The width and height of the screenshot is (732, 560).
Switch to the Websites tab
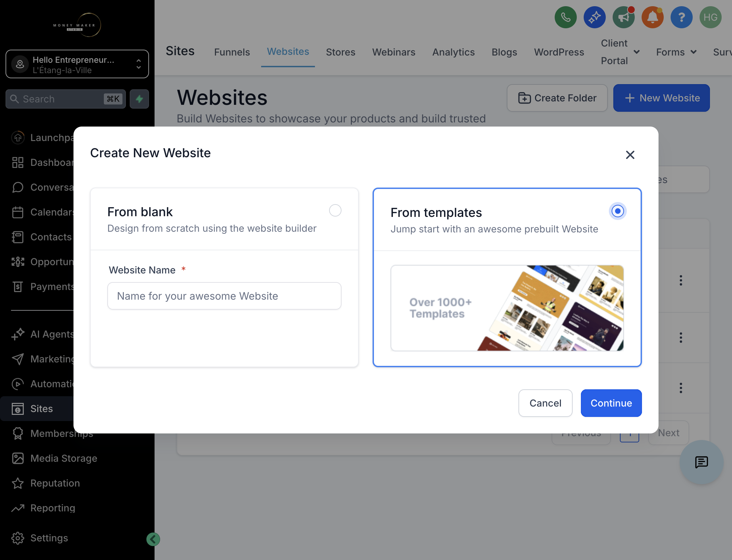(x=288, y=51)
